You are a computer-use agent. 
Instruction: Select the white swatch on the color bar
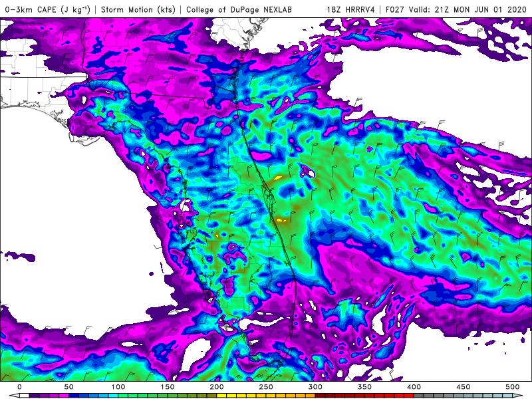(25, 396)
